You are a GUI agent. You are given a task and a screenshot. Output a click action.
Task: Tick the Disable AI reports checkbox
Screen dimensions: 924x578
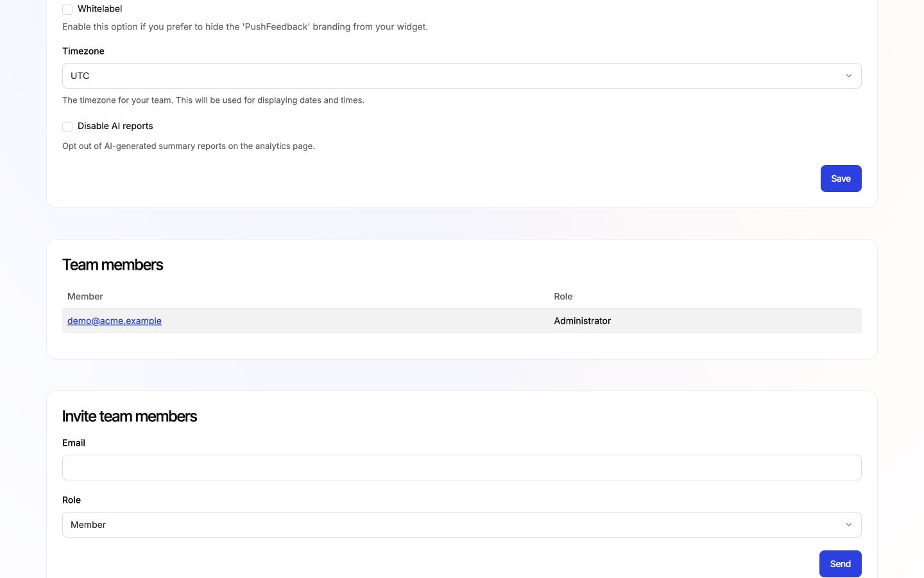67,127
